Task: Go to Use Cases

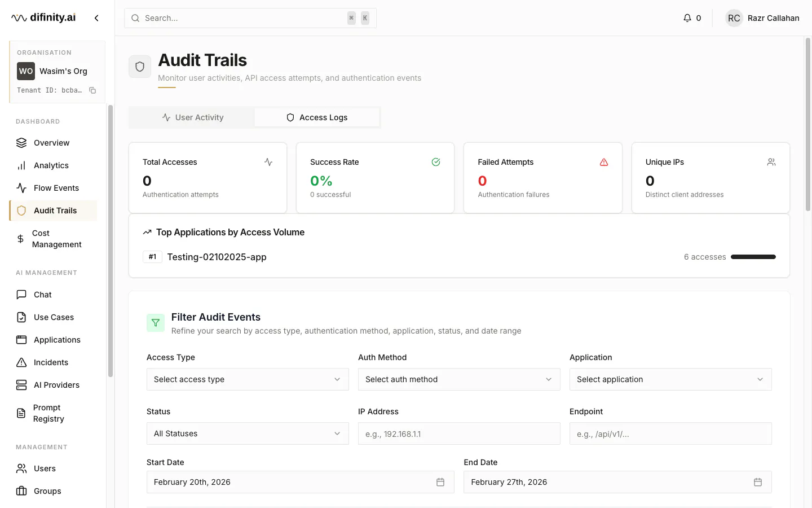Action: (x=54, y=317)
